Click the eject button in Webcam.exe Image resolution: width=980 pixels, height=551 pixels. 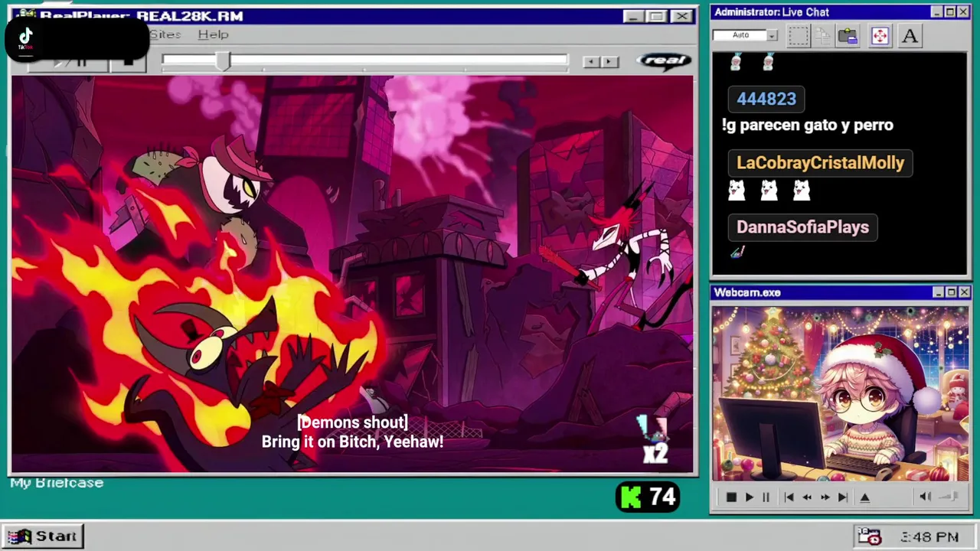[865, 497]
